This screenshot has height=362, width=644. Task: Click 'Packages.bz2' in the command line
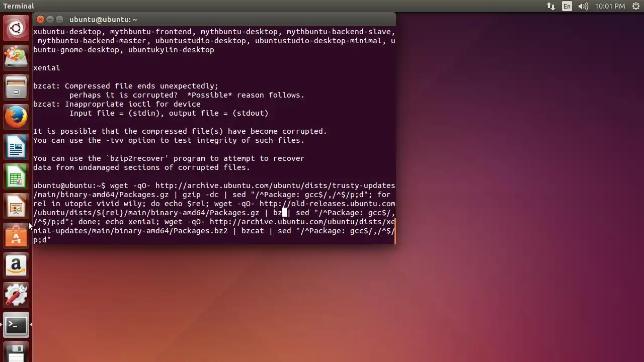point(200,231)
